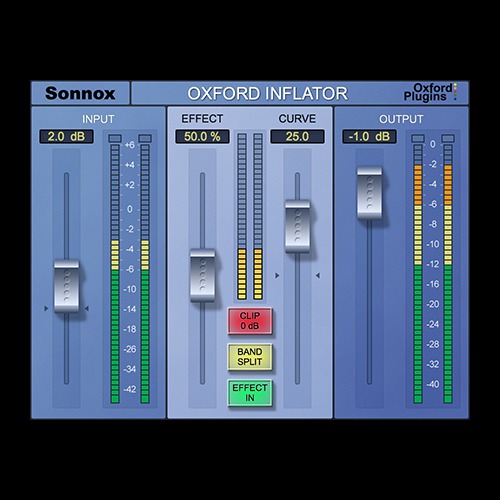Click the output -1.0 dB value field

[x=369, y=137]
